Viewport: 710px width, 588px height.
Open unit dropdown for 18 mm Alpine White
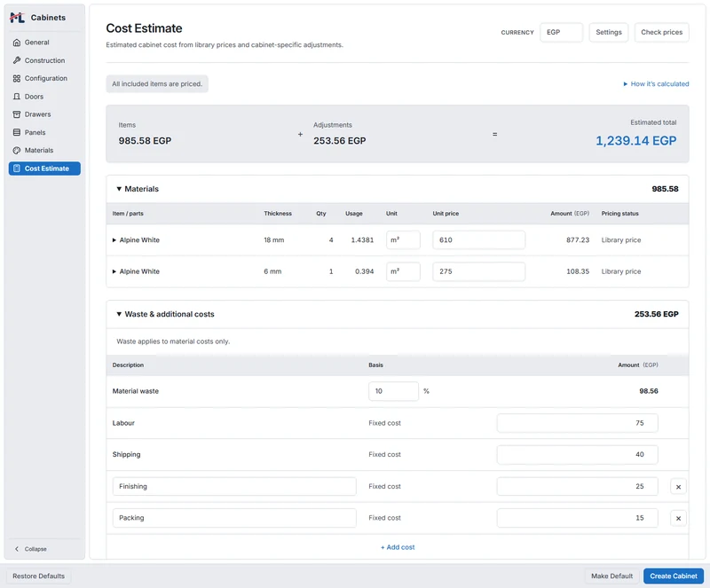pyautogui.click(x=403, y=240)
